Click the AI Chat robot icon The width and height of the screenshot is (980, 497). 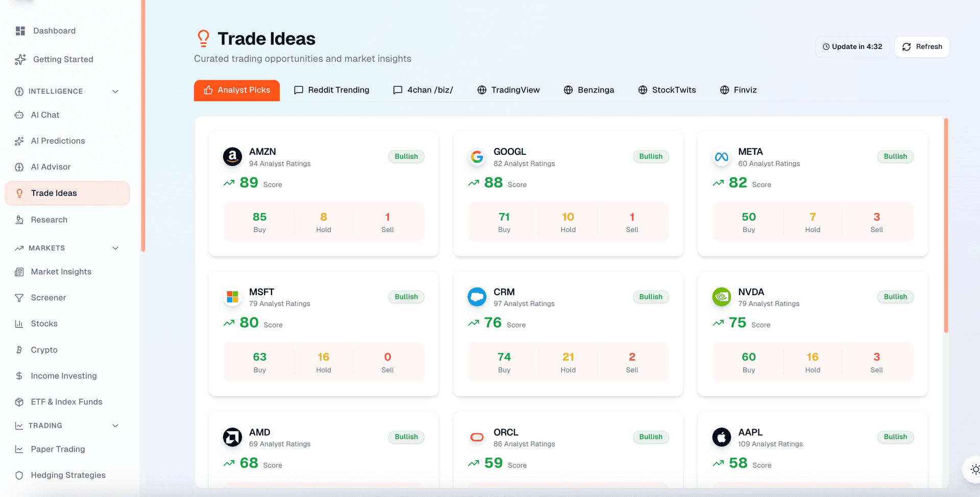[19, 115]
